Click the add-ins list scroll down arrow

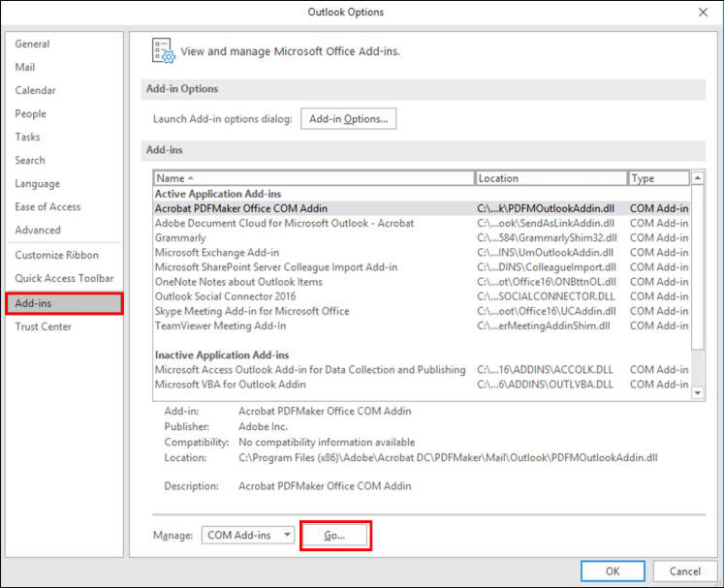[x=698, y=393]
